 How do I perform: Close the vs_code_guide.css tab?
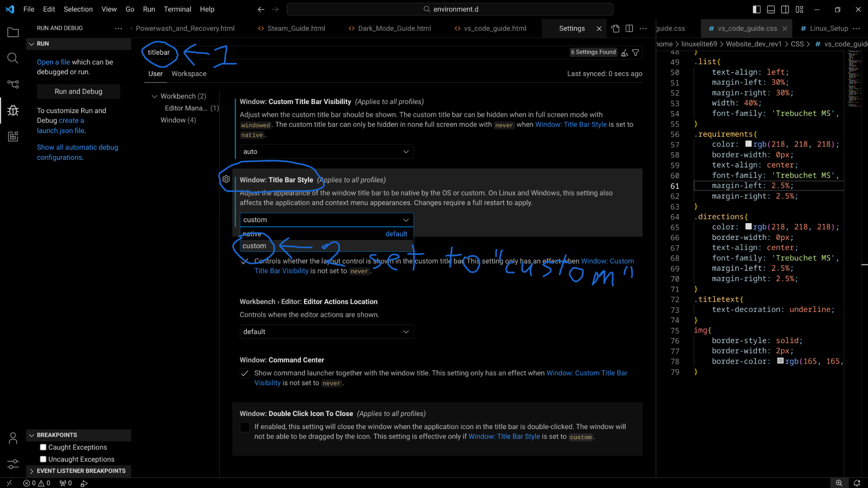pos(785,29)
